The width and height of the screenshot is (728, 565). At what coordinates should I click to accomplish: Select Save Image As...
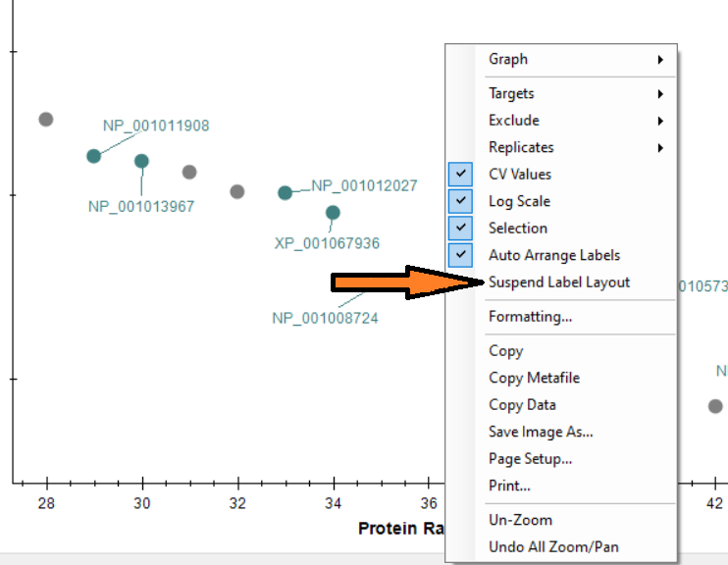point(541,432)
